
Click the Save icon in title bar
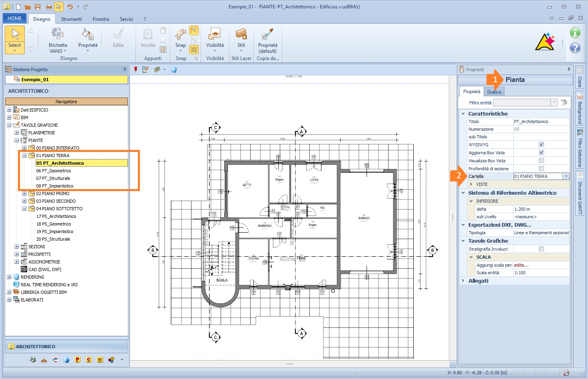point(38,7)
